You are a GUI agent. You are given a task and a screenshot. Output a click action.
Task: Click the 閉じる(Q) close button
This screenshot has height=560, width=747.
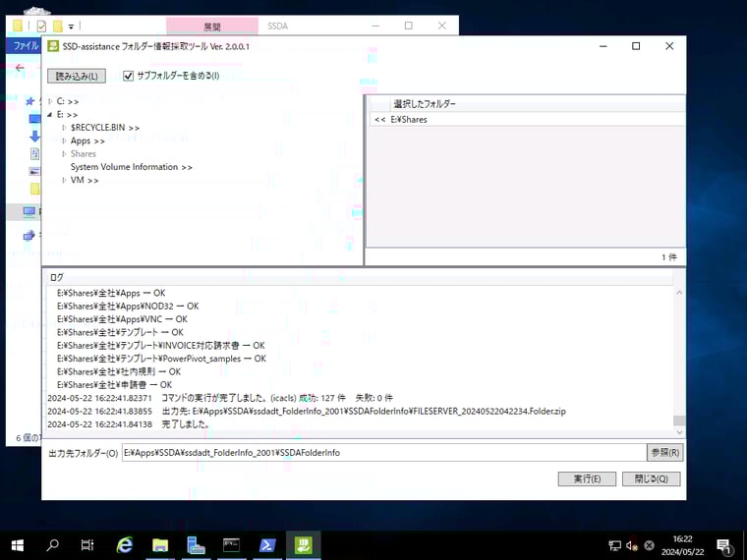(652, 478)
